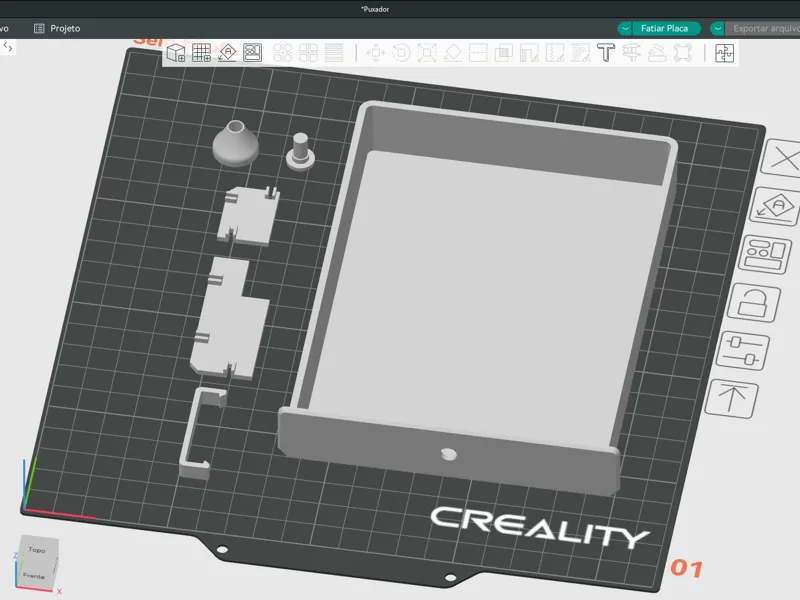Screen dimensions: 800x600
Task: Select the Text emboss T tool
Action: 606,53
